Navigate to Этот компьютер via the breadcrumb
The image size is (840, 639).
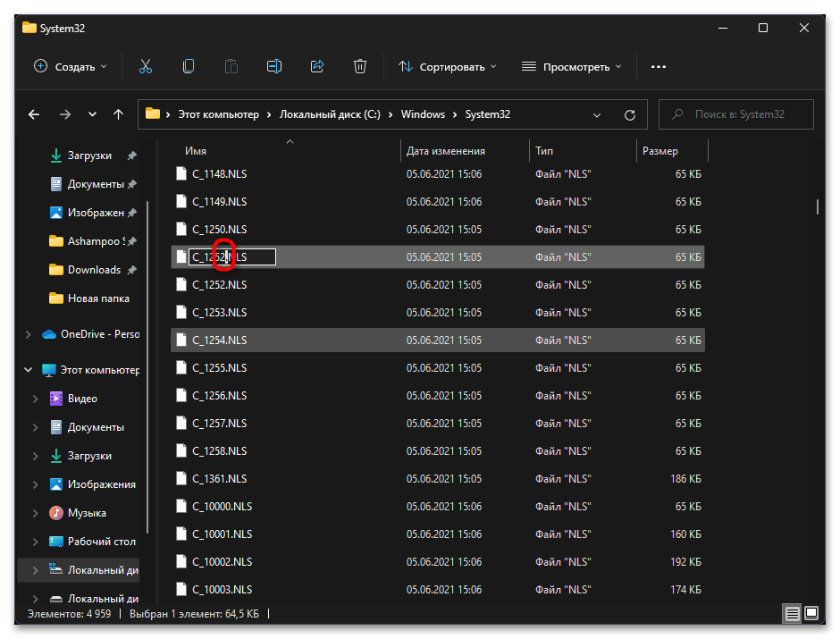click(220, 114)
